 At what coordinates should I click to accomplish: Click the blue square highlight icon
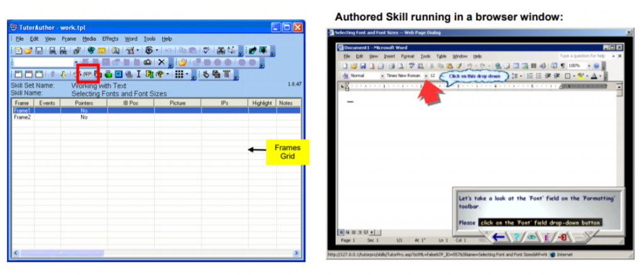[x=118, y=75]
